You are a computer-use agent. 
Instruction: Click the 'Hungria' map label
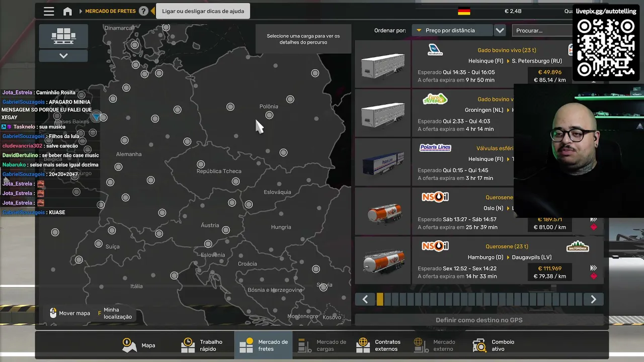[281, 227]
